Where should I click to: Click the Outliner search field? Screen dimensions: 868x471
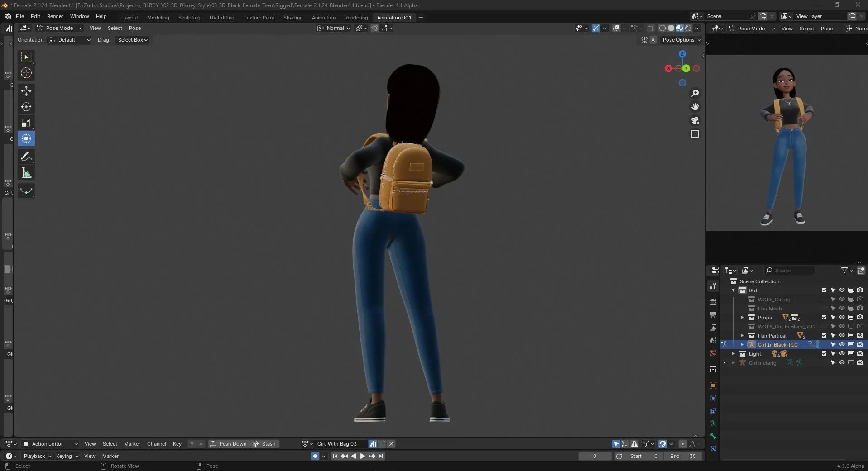pyautogui.click(x=790, y=271)
